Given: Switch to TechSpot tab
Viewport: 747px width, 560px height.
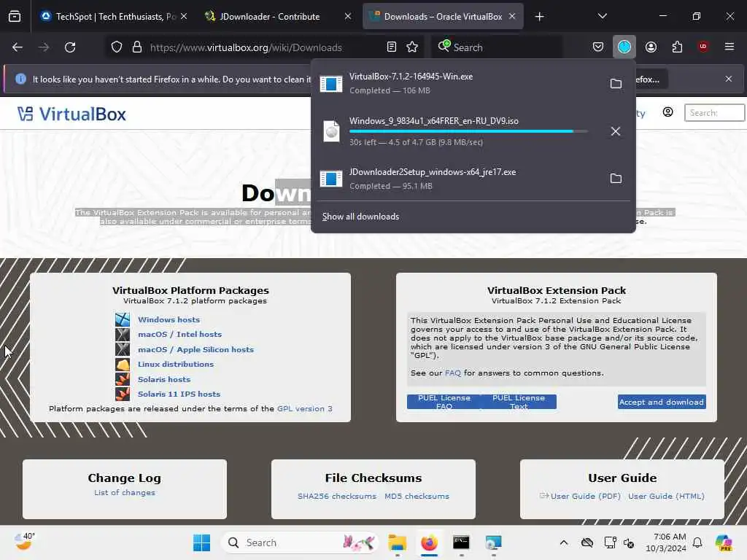Looking at the screenshot, I should [x=109, y=17].
